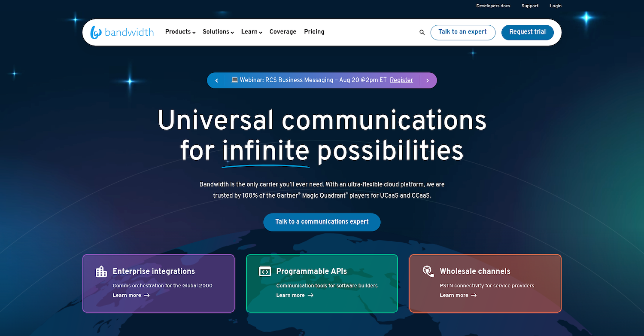This screenshot has width=644, height=336.
Task: Click the paragraph starting 'Bandwidth is the only carrier'
Action: click(x=322, y=190)
